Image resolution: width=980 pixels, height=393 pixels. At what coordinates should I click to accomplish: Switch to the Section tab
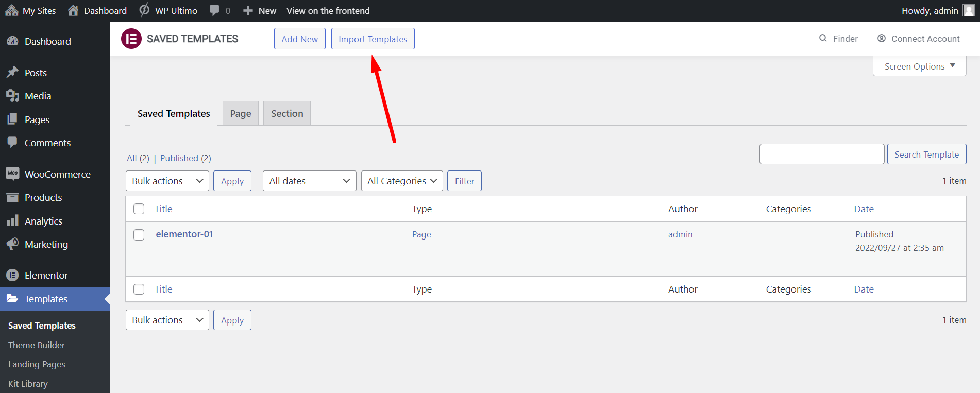(287, 113)
